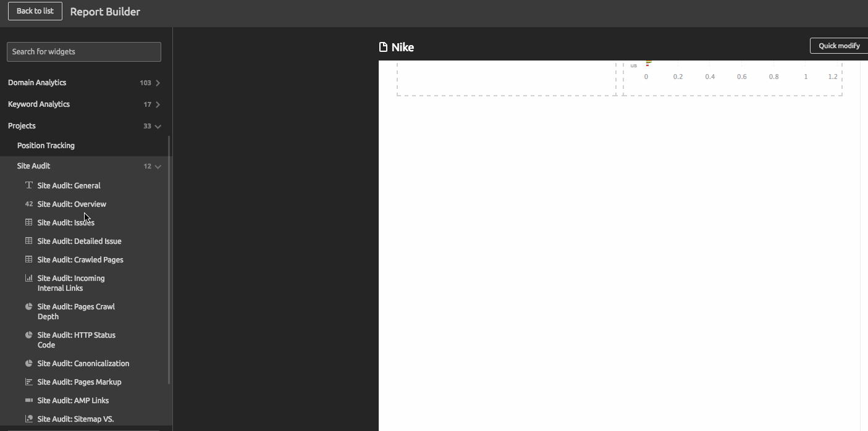This screenshot has width=868, height=431.
Task: Expand the Domain Analytics category
Action: [x=158, y=83]
